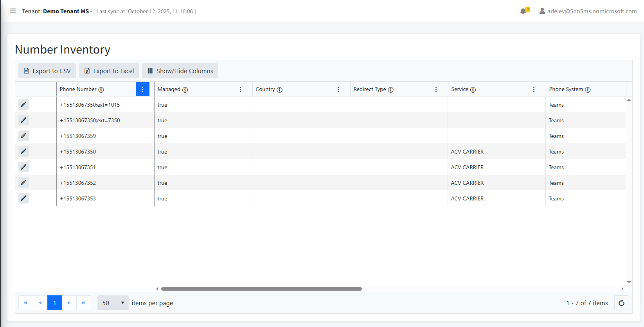Image resolution: width=644 pixels, height=327 pixels.
Task: Refresh the number inventory grid
Action: 621,303
